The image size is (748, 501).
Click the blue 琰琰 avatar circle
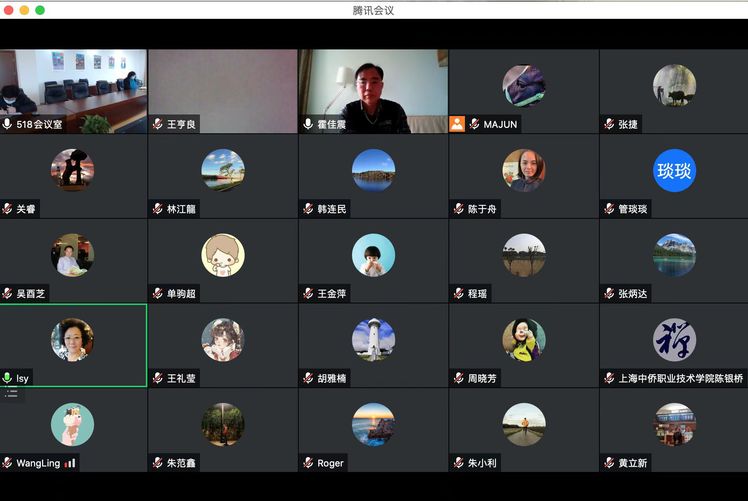tap(674, 170)
